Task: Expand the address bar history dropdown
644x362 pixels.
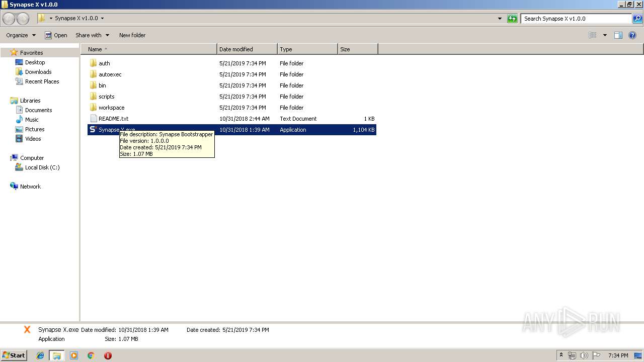Action: [500, 19]
